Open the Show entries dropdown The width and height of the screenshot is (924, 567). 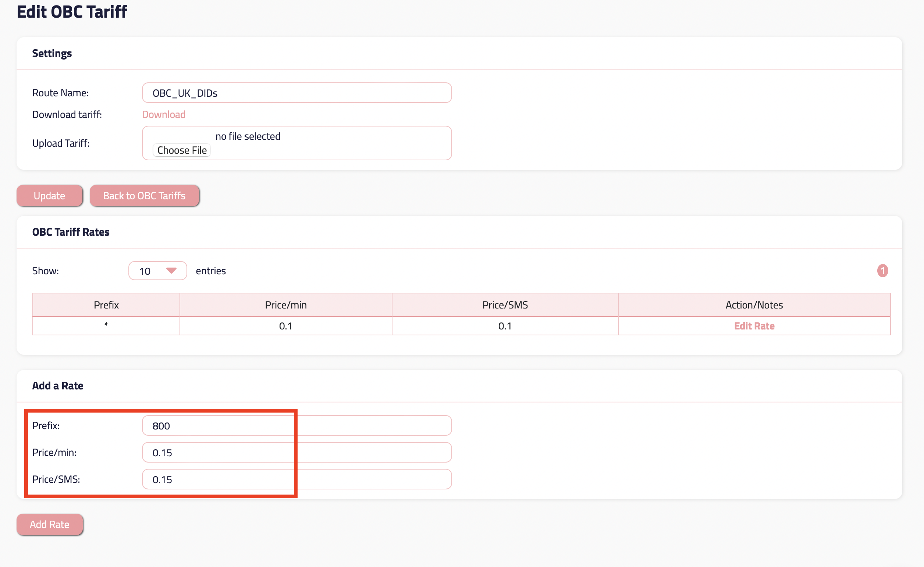(157, 271)
